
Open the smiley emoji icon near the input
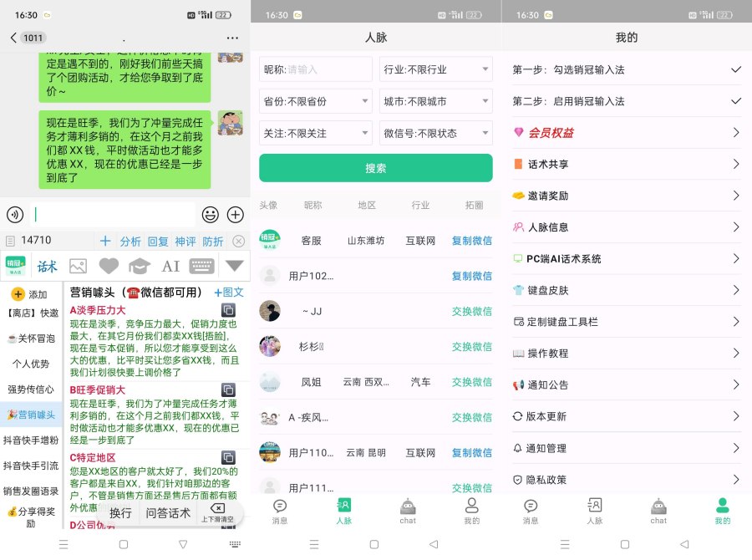click(211, 215)
